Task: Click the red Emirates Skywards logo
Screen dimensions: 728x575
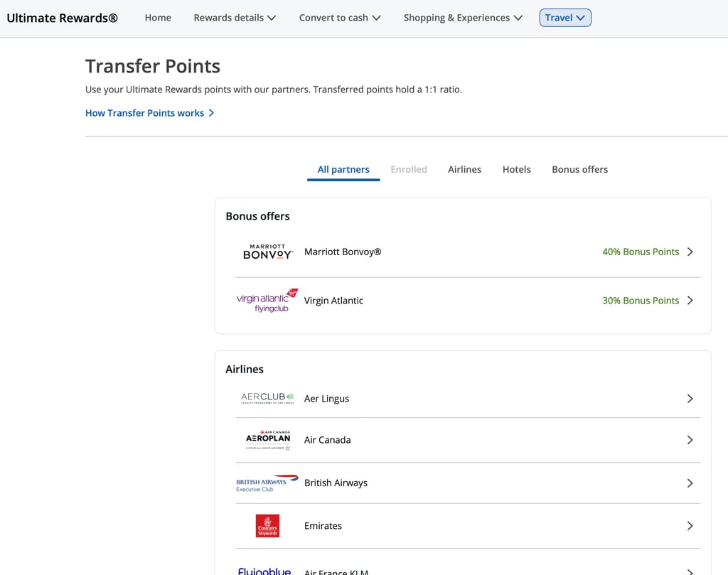Action: click(x=267, y=526)
